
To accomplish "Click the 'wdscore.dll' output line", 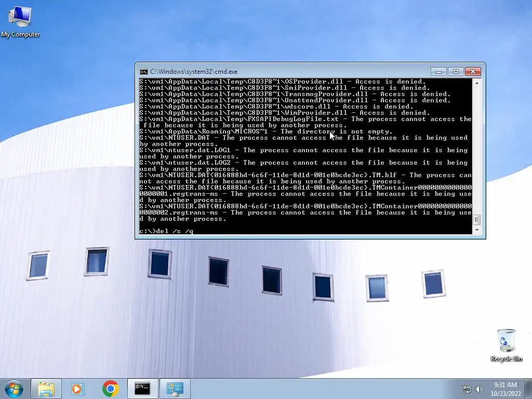I will click(276, 107).
